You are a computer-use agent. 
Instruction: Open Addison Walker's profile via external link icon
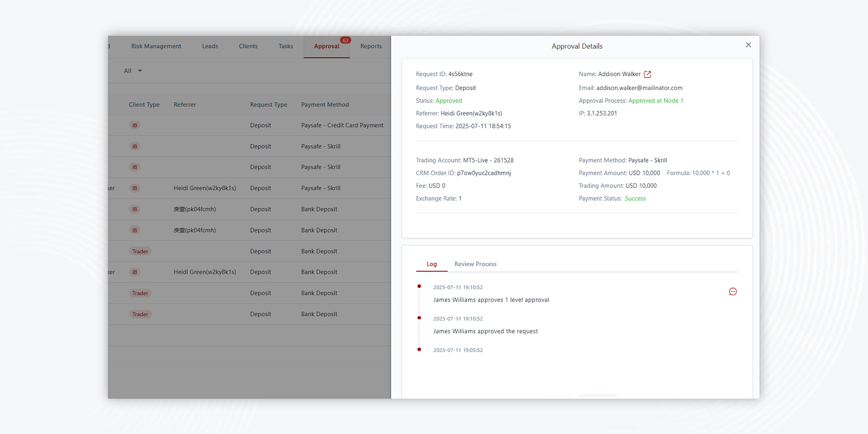647,74
